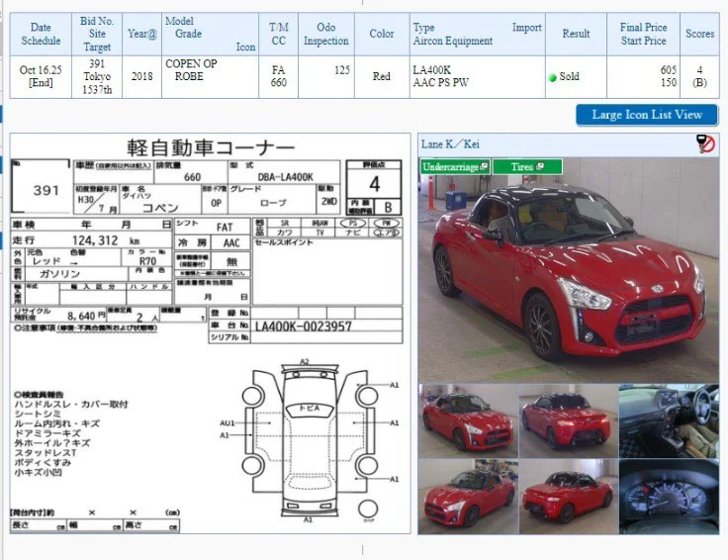The width and height of the screenshot is (728, 560).
Task: Click the green Sold status dot
Action: click(x=552, y=77)
